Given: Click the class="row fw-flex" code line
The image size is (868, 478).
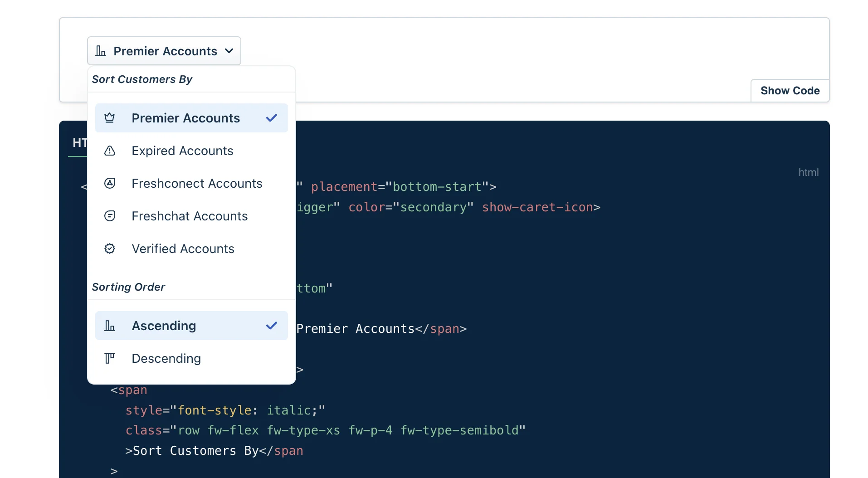Looking at the screenshot, I should (x=325, y=430).
